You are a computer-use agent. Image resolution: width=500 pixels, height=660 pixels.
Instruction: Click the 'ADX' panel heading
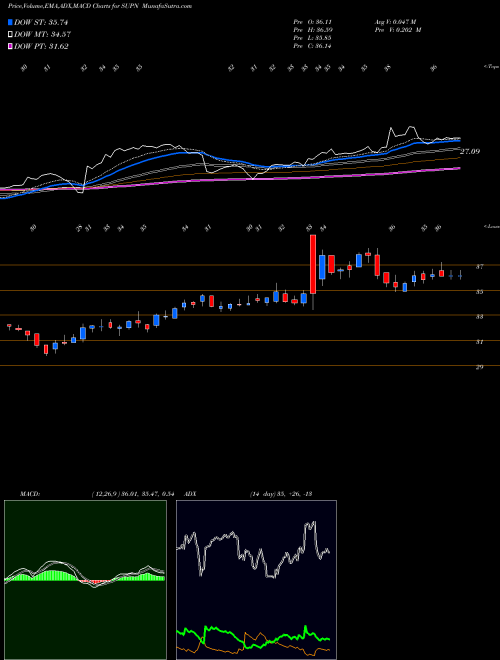(191, 494)
